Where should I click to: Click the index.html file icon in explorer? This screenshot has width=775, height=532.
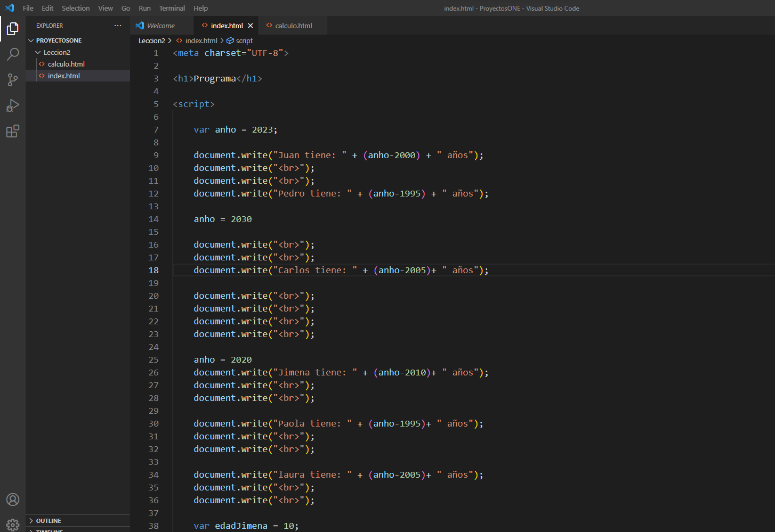[x=42, y=76]
